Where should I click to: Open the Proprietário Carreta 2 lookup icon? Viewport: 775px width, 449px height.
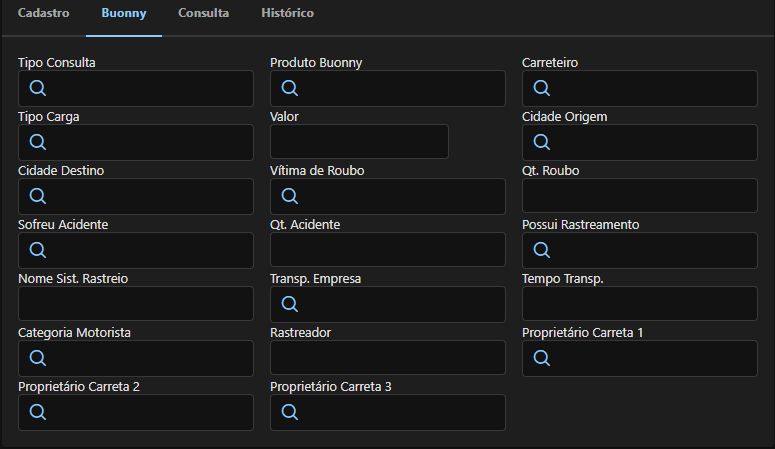[38, 411]
